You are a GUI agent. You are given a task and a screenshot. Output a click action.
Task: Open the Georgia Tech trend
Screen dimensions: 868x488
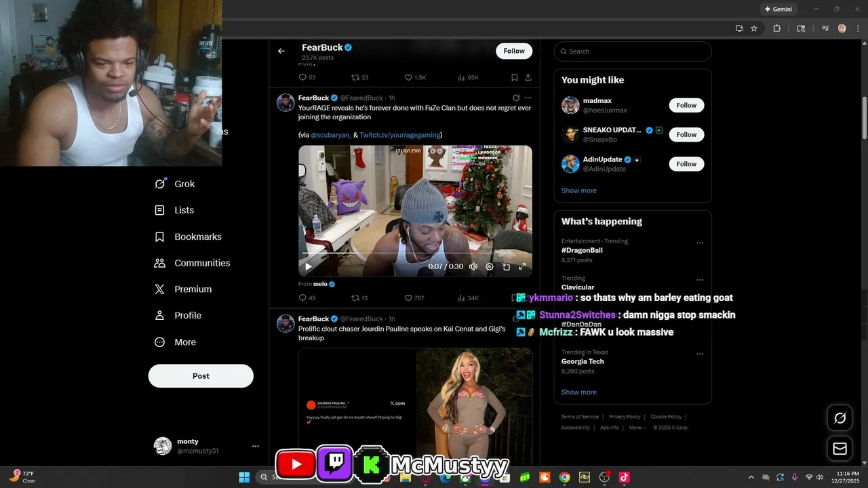[583, 361]
